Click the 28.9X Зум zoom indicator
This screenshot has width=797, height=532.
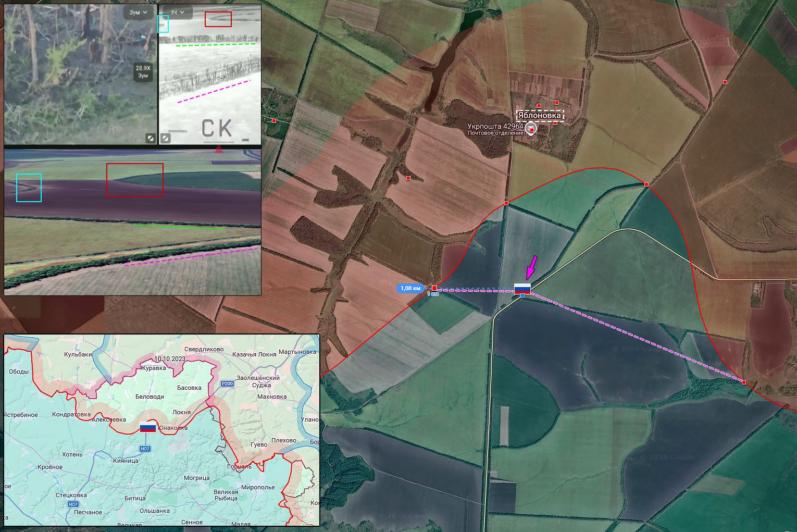(143, 72)
